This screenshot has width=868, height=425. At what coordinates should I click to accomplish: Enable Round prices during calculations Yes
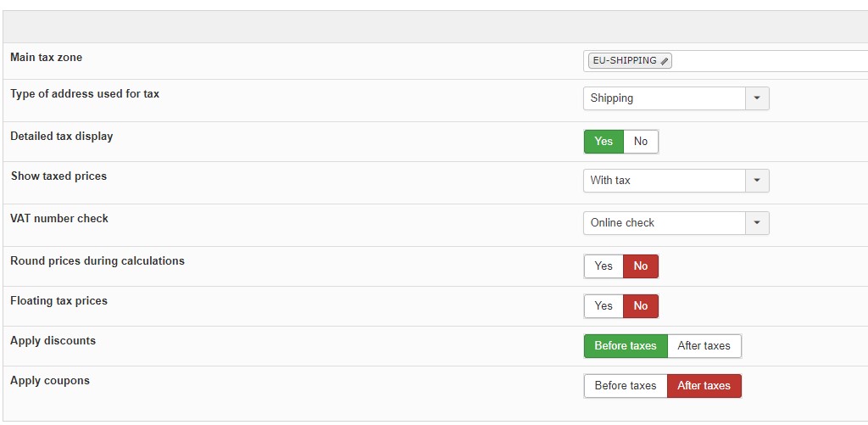(x=604, y=266)
